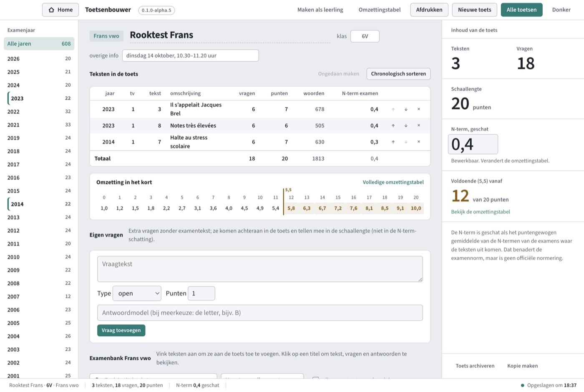The height and width of the screenshot is (392, 584).
Task: Select Alle jaren in the sidebar
Action: click(x=39, y=44)
